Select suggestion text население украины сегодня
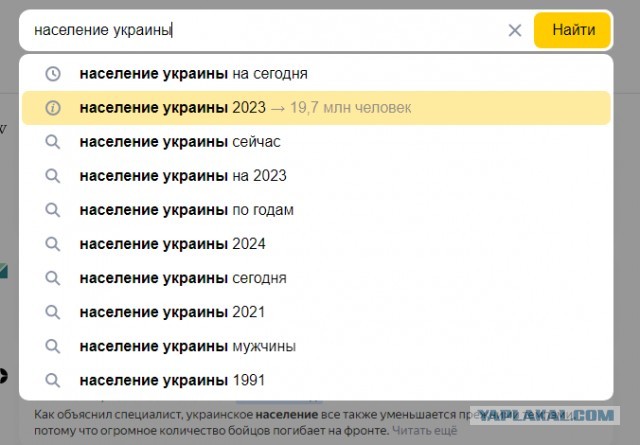Screen dimensions: 640x445 pos(183,278)
